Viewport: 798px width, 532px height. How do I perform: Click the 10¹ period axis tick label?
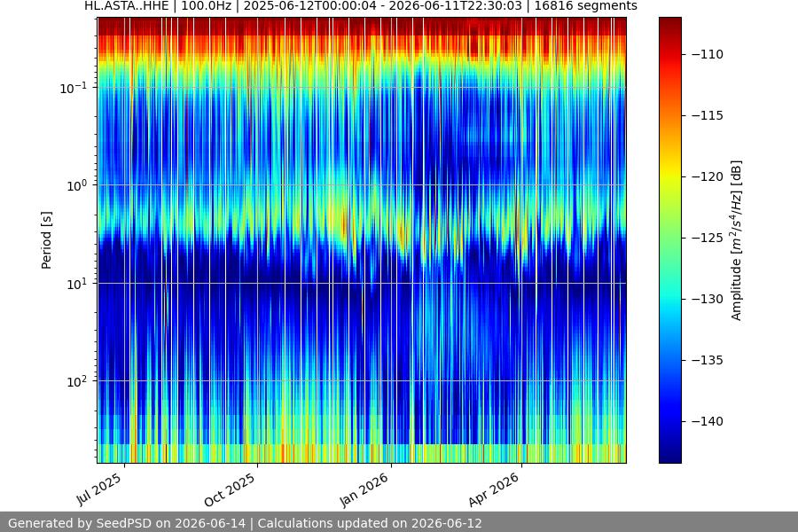[76, 284]
